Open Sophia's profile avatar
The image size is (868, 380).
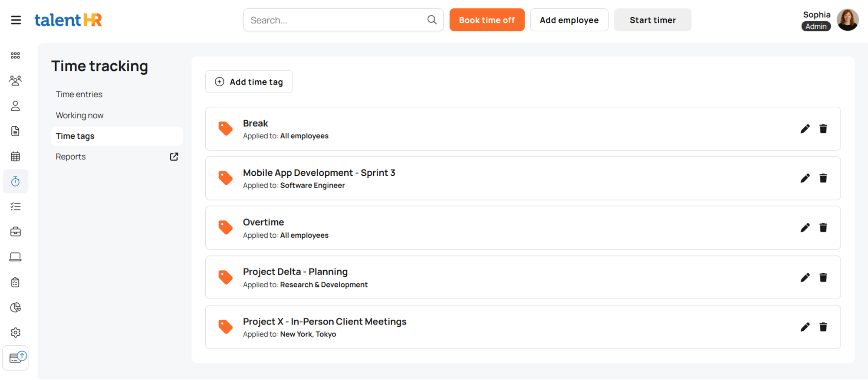click(848, 20)
